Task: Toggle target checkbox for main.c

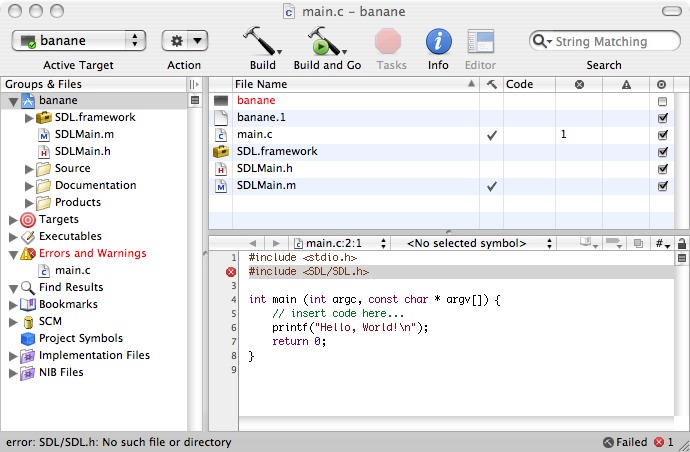Action: point(662,135)
